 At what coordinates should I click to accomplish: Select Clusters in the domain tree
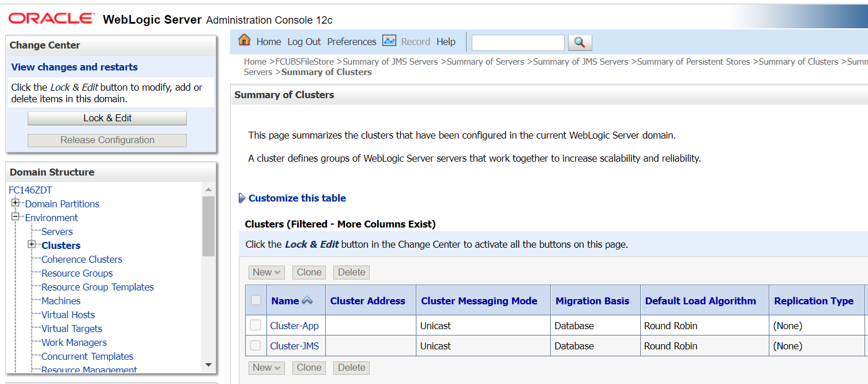pos(61,245)
